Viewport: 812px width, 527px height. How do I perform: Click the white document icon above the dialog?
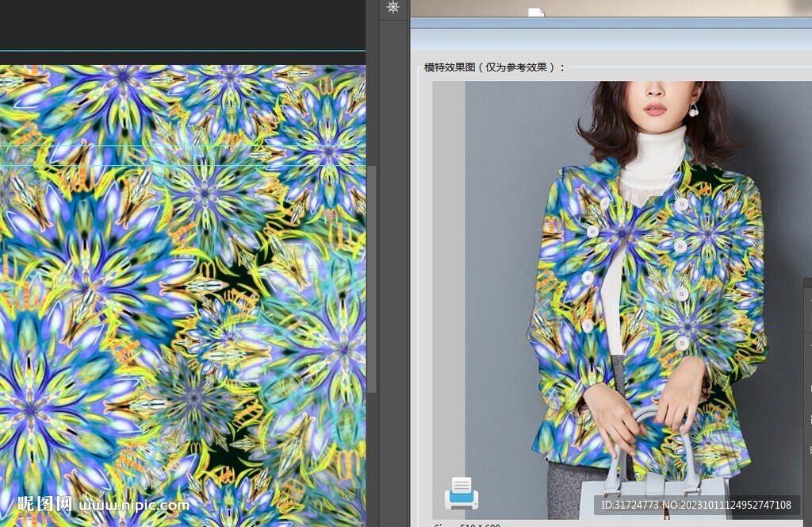tap(536, 12)
